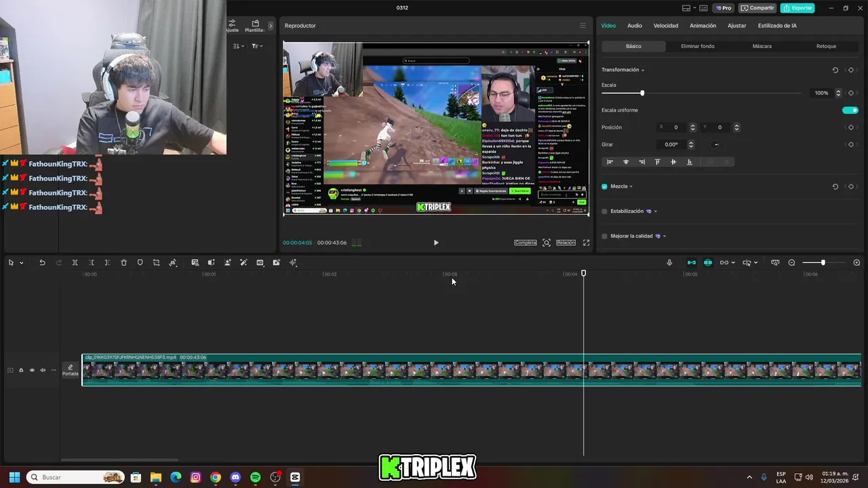This screenshot has width=868, height=488.
Task: Toggle fullscreen player icon
Action: tap(586, 243)
